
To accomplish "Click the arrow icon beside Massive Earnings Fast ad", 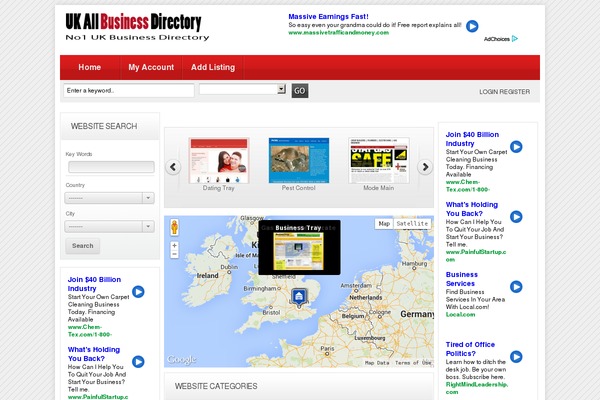I will tap(472, 26).
